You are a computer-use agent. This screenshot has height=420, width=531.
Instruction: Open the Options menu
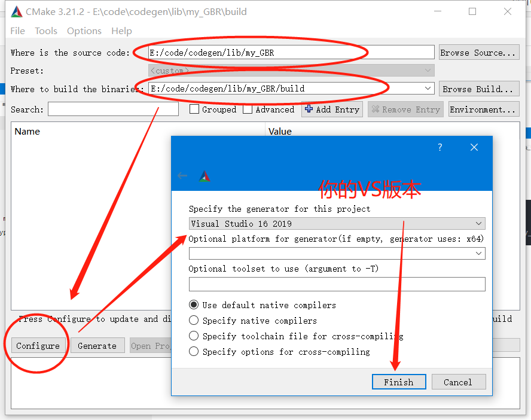coord(84,31)
